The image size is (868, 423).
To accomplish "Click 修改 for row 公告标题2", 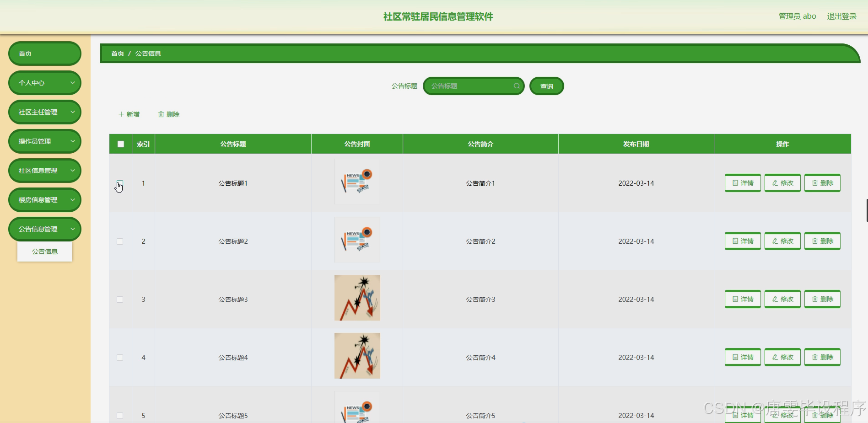I will pos(782,241).
